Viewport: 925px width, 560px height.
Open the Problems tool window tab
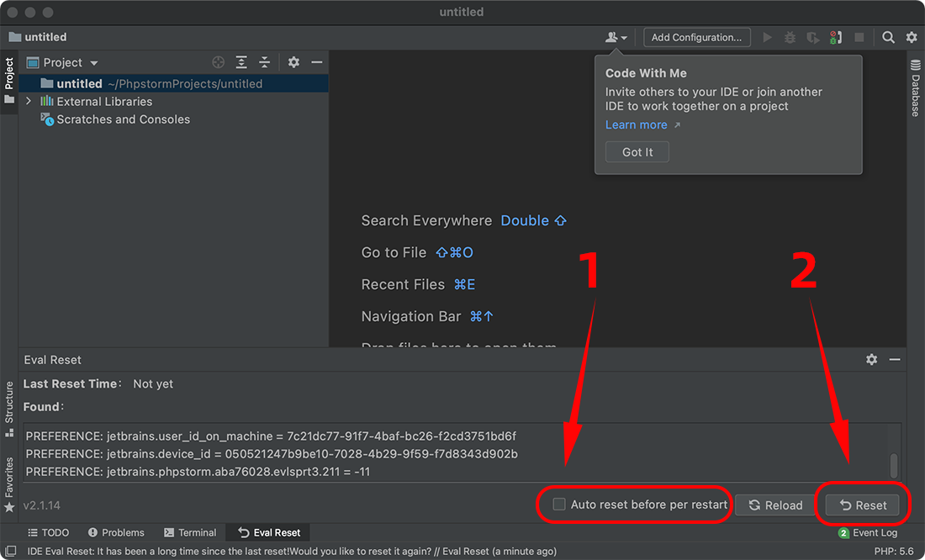point(116,532)
